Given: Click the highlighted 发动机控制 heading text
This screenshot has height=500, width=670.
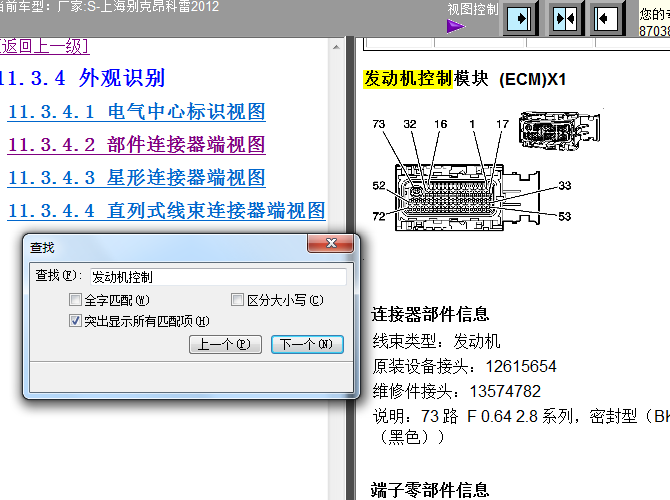Looking at the screenshot, I should 408,79.
